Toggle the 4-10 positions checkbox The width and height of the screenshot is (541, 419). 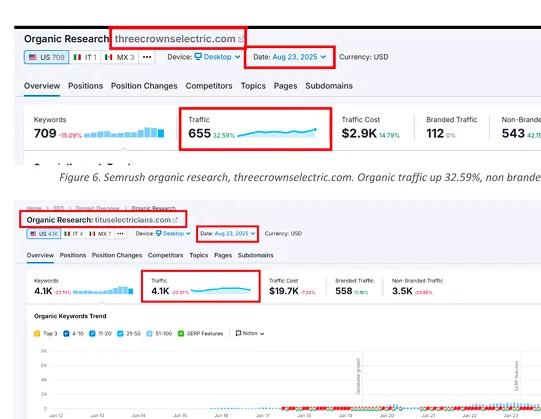point(66,334)
